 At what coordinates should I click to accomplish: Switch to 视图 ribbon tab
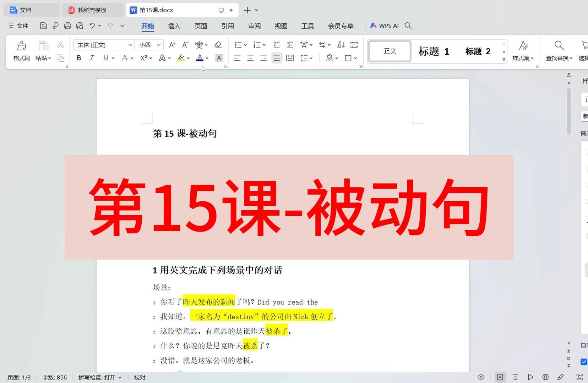click(281, 26)
